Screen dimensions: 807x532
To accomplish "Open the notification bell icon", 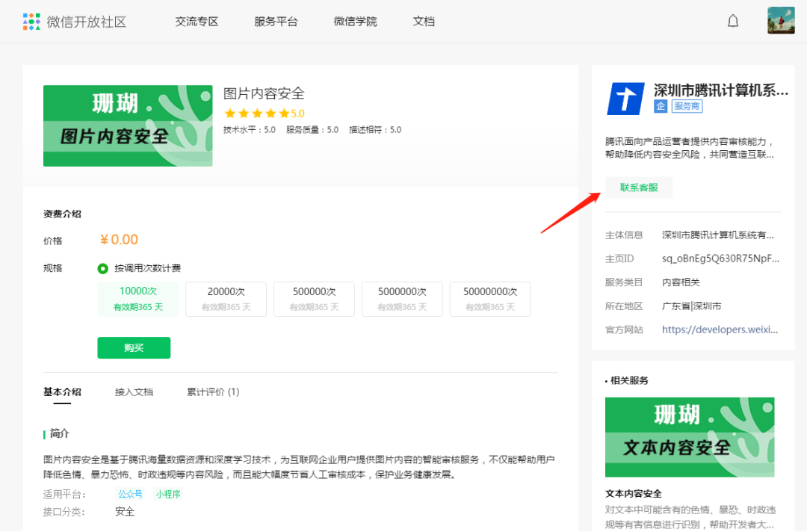I will click(733, 21).
